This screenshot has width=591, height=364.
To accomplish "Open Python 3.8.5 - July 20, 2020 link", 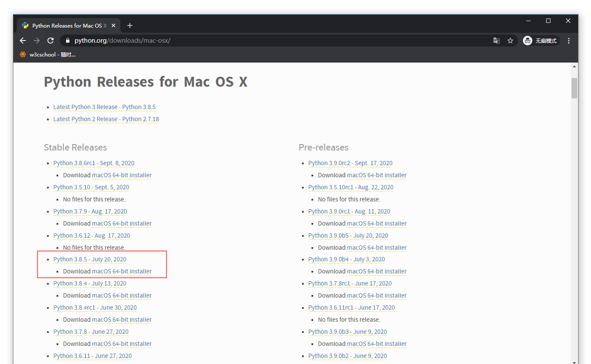I will pos(90,259).
